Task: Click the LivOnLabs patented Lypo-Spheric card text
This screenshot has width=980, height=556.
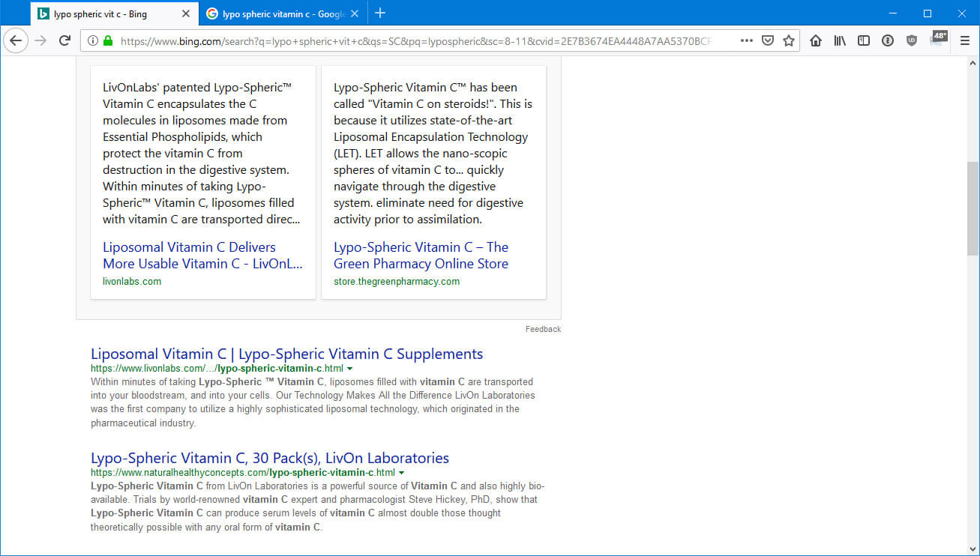Action: pyautogui.click(x=202, y=153)
